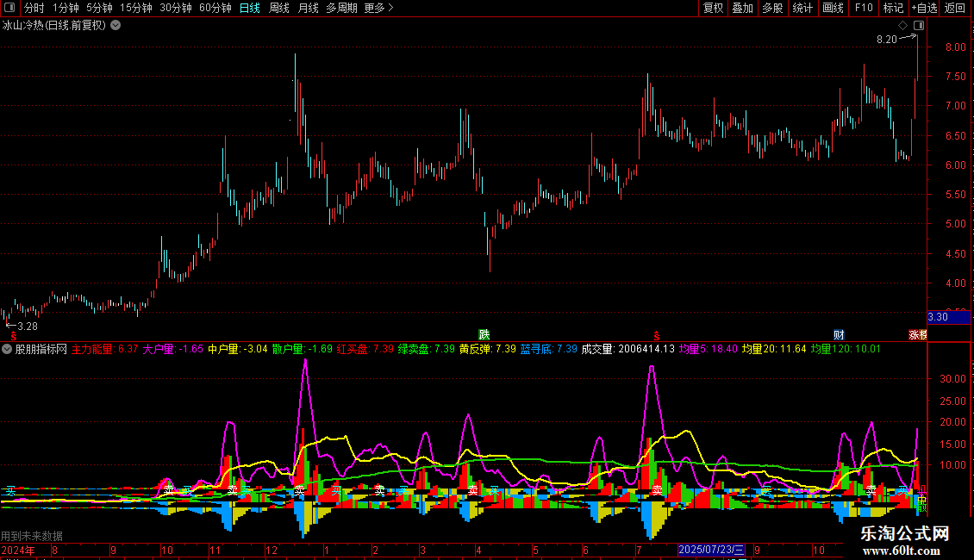Click the 用到未来数据 warning text

pos(32,536)
